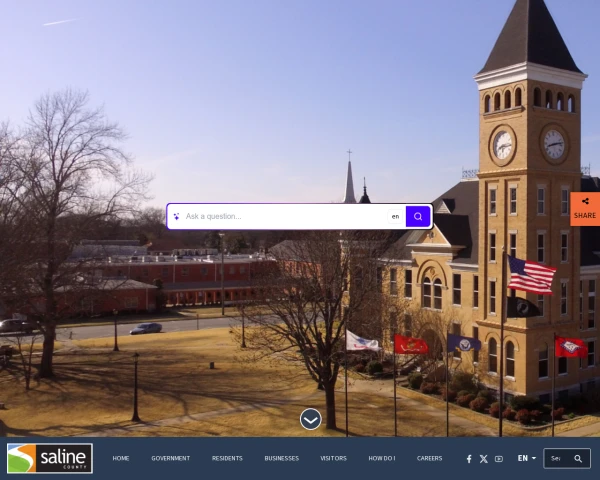This screenshot has width=600, height=480.
Task: Open the HOW DO I menu
Action: pos(382,458)
